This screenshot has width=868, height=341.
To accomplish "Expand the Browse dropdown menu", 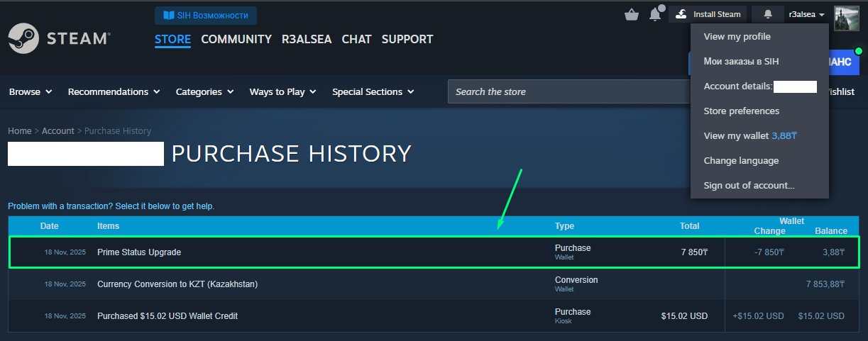I will pos(31,91).
